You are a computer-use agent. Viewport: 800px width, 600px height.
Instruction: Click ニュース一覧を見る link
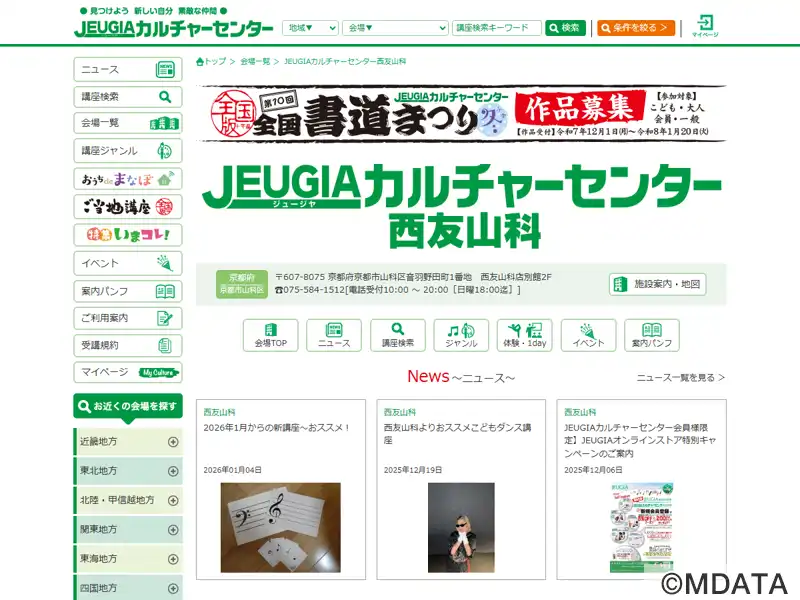(x=681, y=378)
